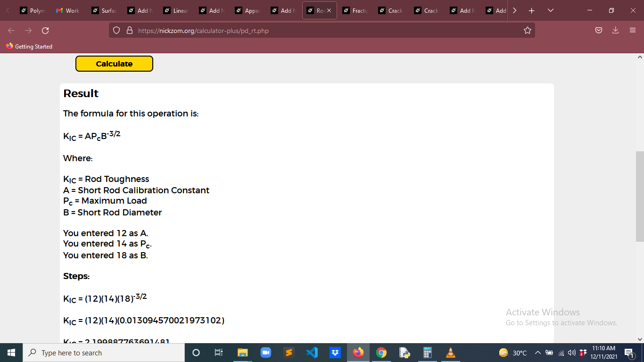Image resolution: width=644 pixels, height=362 pixels.
Task: Open the Wi-Fi network tray icon
Action: coord(561,353)
